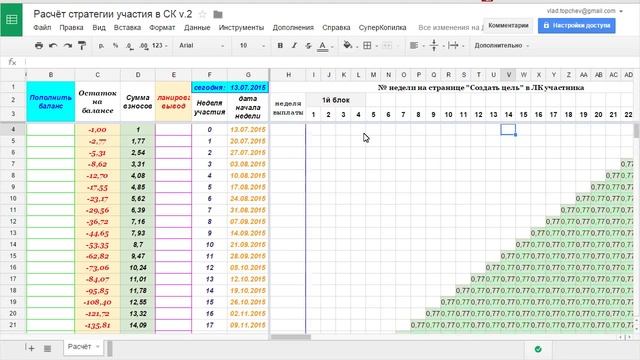Open the Справка menu
Screen dimensions: 640x360
coord(336,28)
